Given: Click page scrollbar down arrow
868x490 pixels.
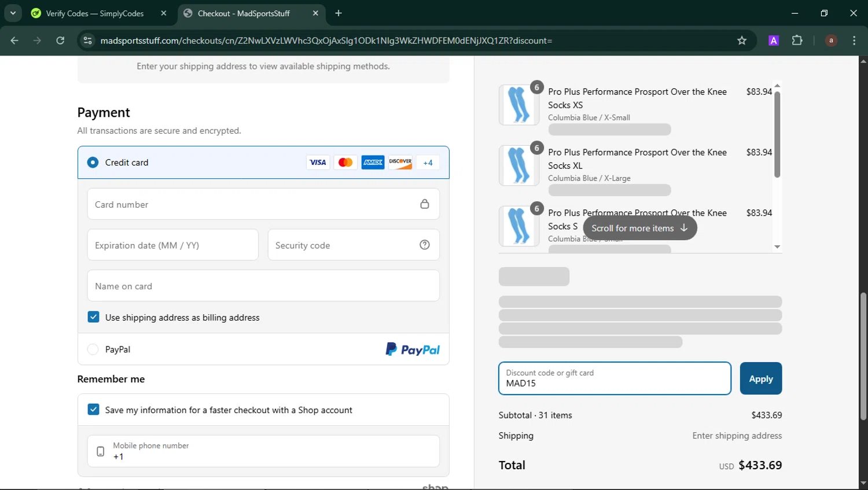Looking at the screenshot, I should pos(863,483).
